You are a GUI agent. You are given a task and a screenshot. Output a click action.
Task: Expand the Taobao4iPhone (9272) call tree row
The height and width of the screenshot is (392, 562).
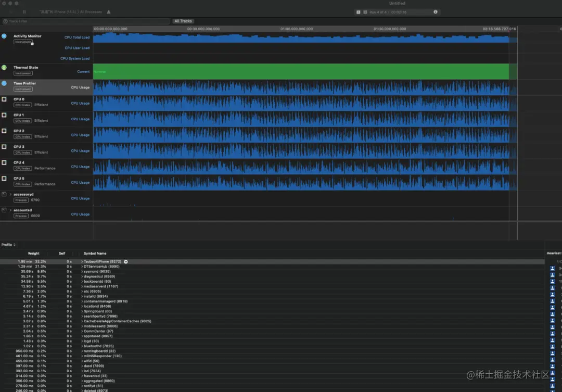82,262
